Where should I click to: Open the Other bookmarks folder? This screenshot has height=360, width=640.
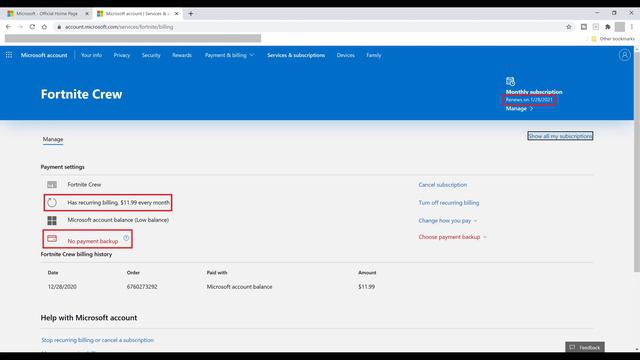pos(613,39)
